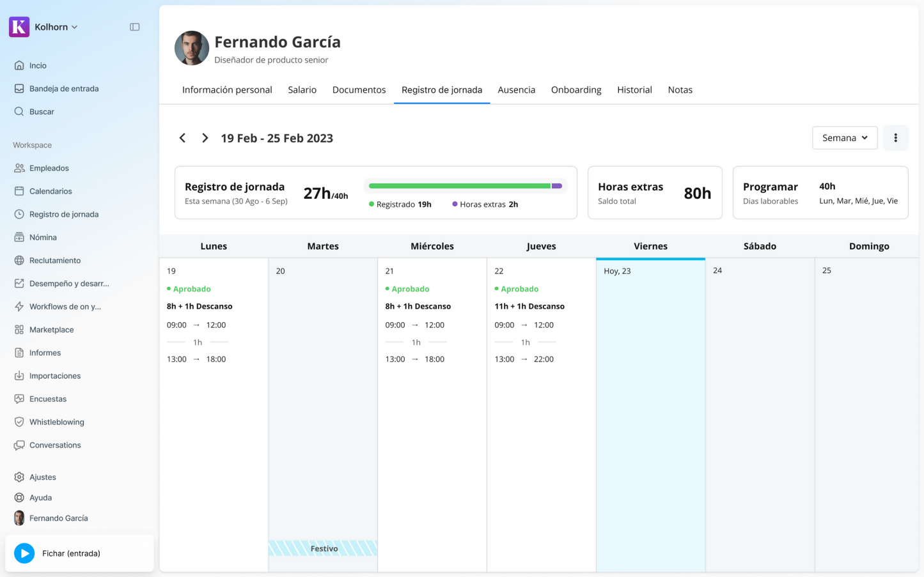Switch to the Salario tab
Image resolution: width=924 pixels, height=577 pixels.
pyautogui.click(x=302, y=90)
